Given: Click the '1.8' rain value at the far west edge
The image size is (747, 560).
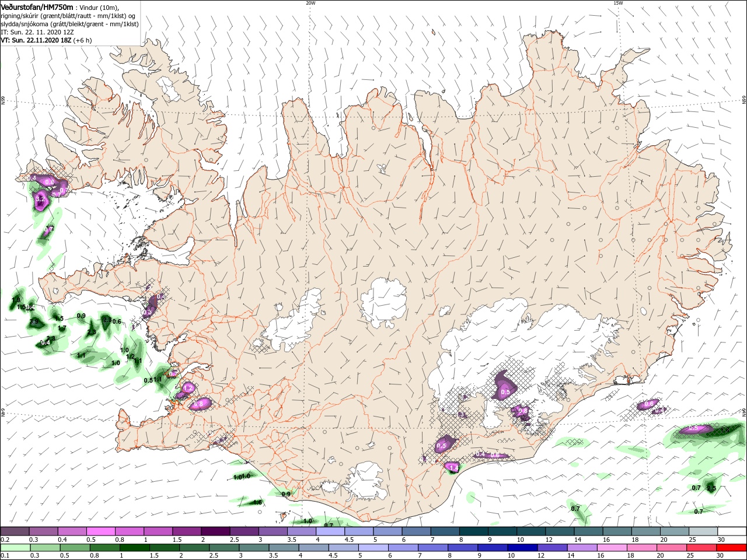Looking at the screenshot, I should coord(16,300).
